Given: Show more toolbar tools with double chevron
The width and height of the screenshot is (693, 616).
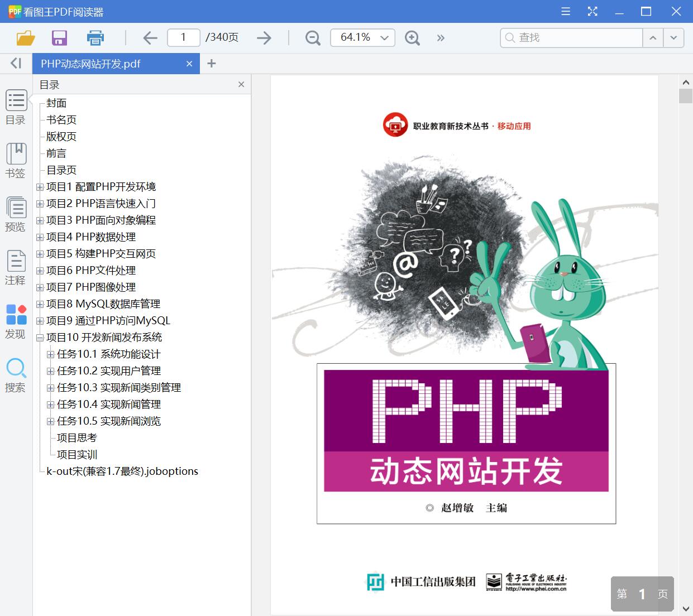Looking at the screenshot, I should (441, 38).
